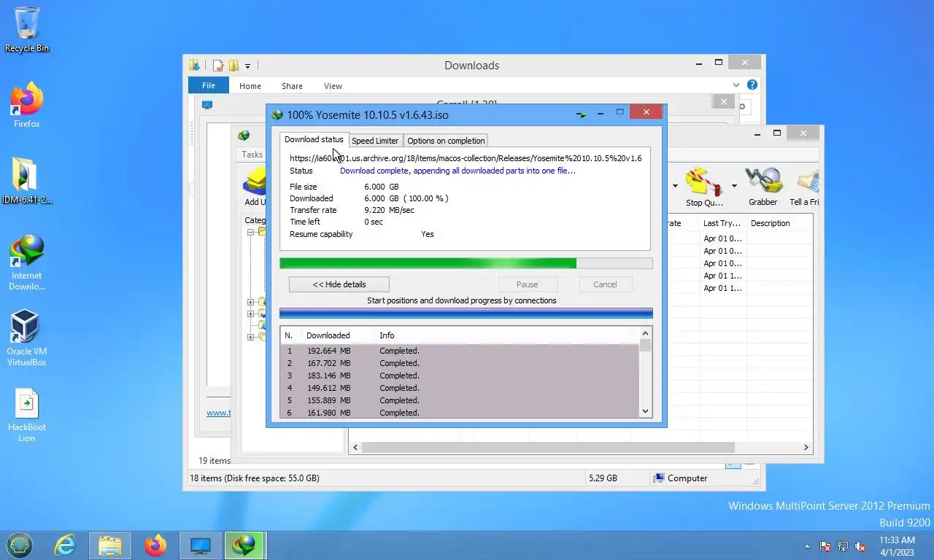Click the green arrow pin icon in download dialog titlebar

[582, 114]
